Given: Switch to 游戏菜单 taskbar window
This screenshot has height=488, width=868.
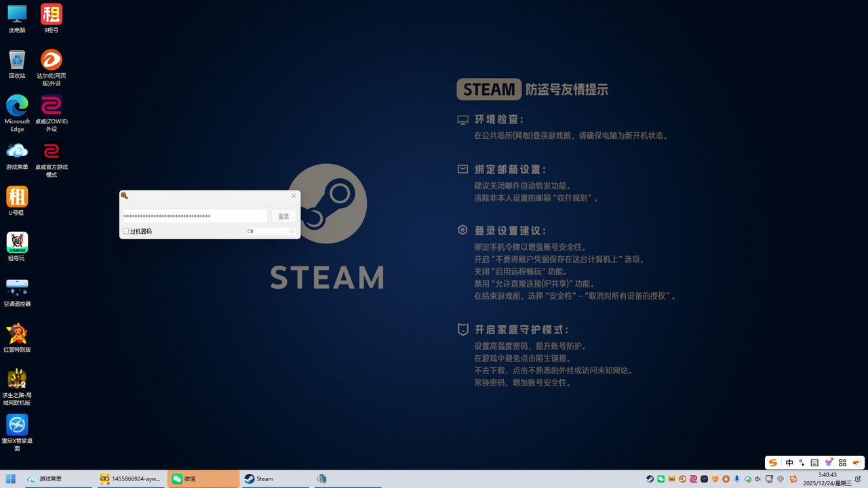Looking at the screenshot, I should coord(58,479).
